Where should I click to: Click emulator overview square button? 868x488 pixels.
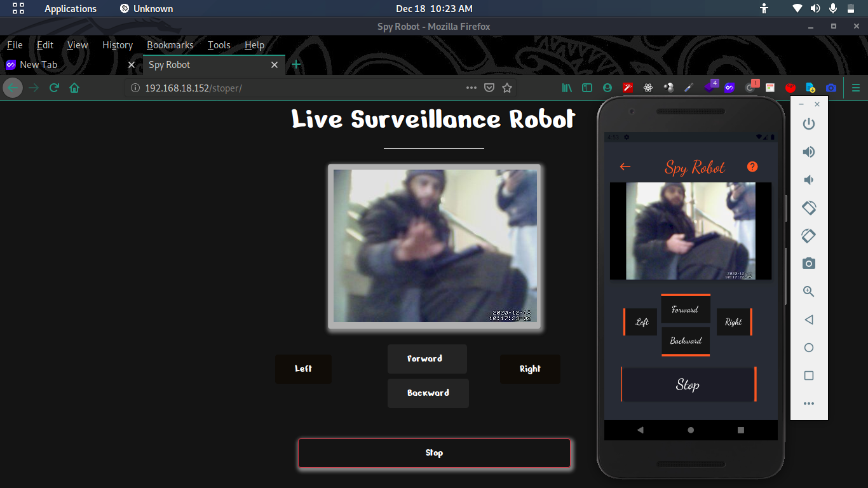coord(809,376)
